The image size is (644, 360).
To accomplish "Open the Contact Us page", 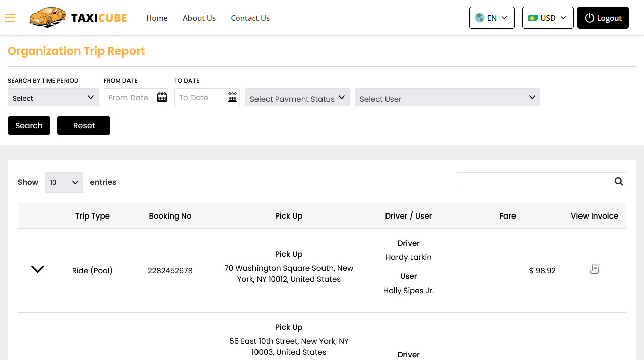I will 250,18.
